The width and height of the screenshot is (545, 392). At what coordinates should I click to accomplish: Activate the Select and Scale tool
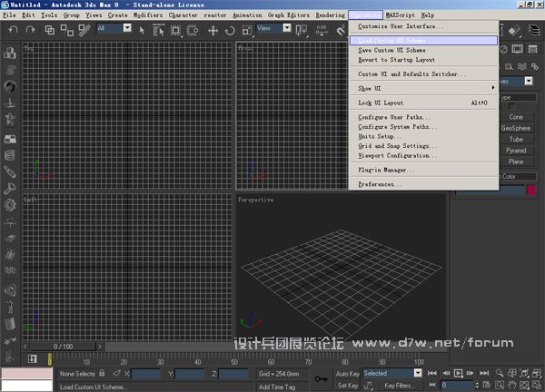tap(247, 31)
